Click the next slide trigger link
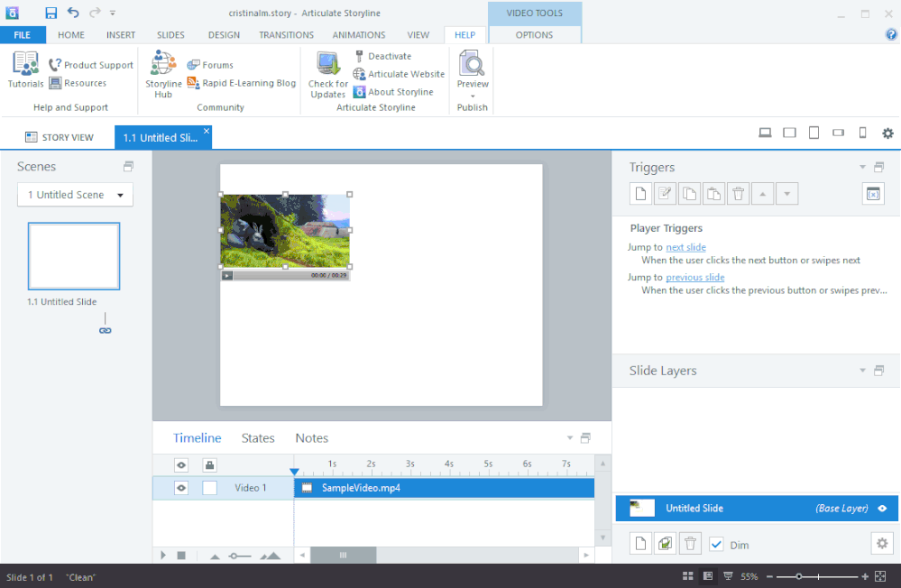901x588 pixels. [685, 247]
